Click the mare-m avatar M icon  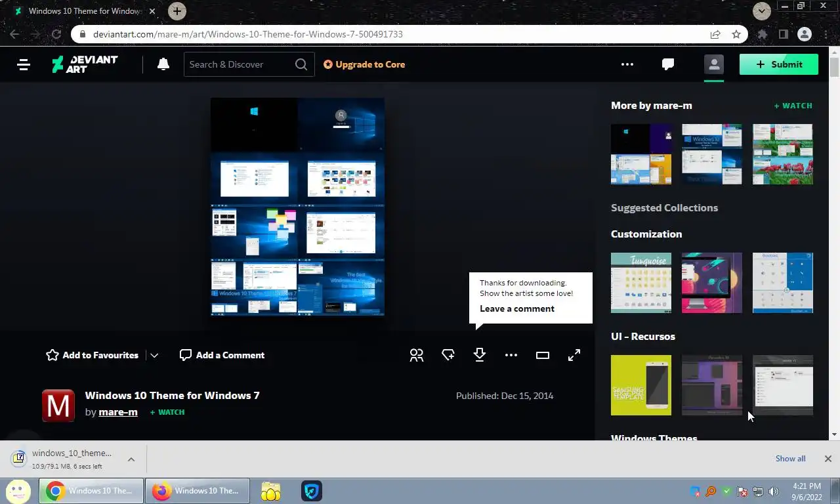click(x=58, y=405)
